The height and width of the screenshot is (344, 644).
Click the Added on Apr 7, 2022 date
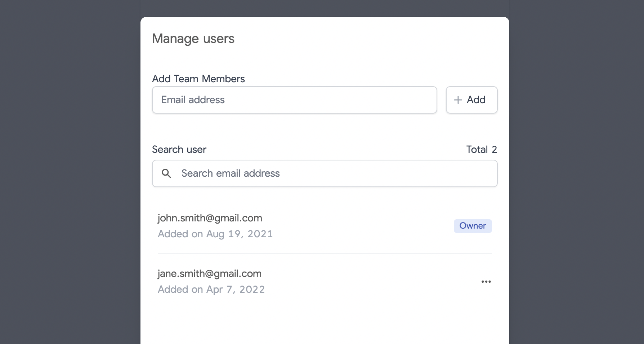[211, 290]
